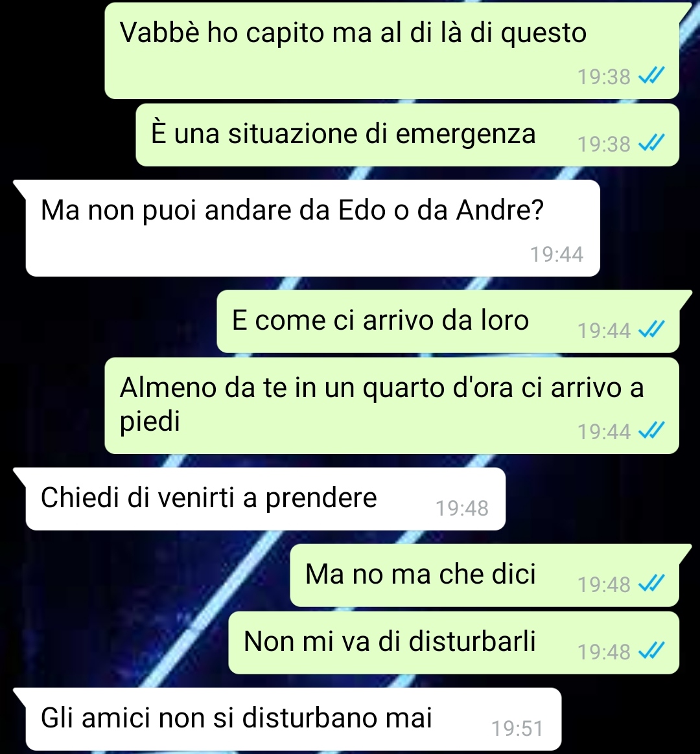The image size is (700, 754).
Task: Select the 'Chiedi di venirti a prendere' bubble
Action: pyautogui.click(x=266, y=499)
